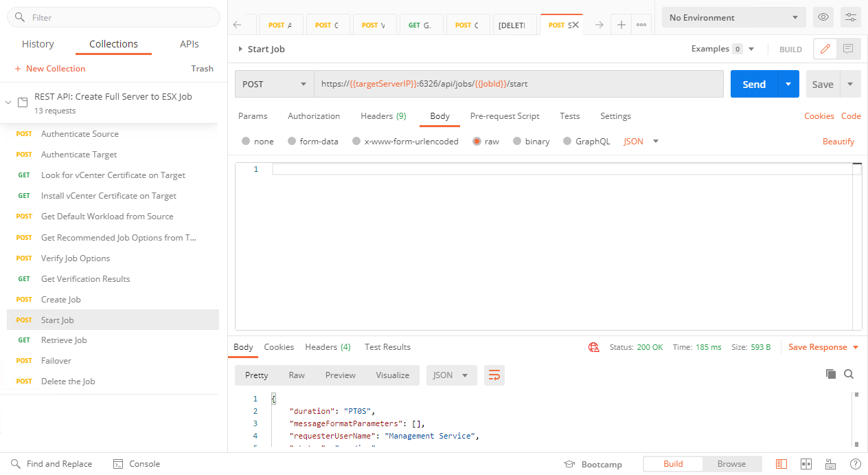This screenshot has height=475, width=868.
Task: Click the New Collection link
Action: tap(50, 69)
